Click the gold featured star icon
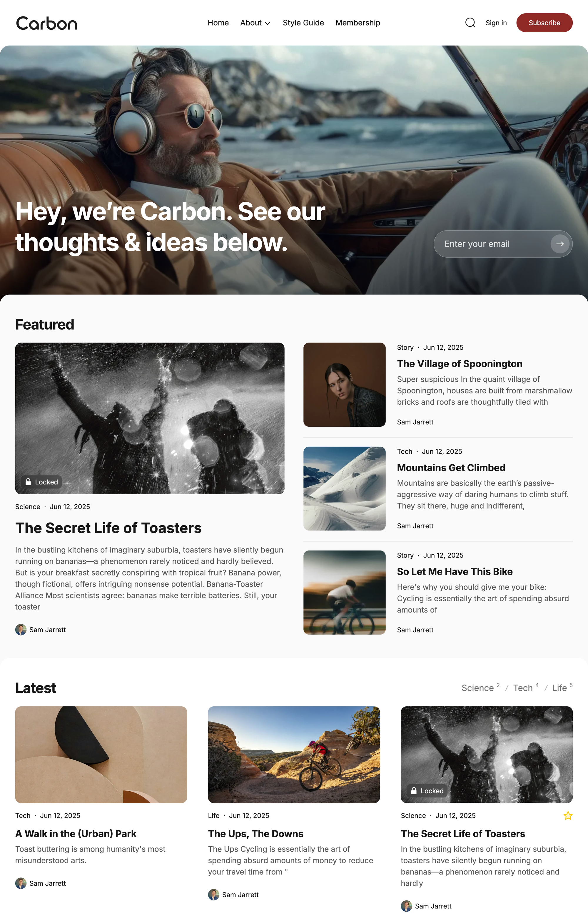The image size is (588, 921). coord(568,815)
